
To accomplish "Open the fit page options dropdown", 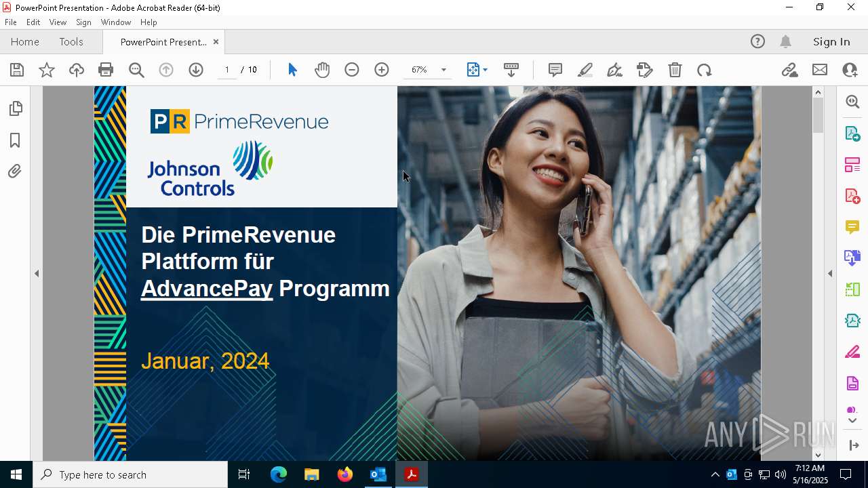I will 477,70.
